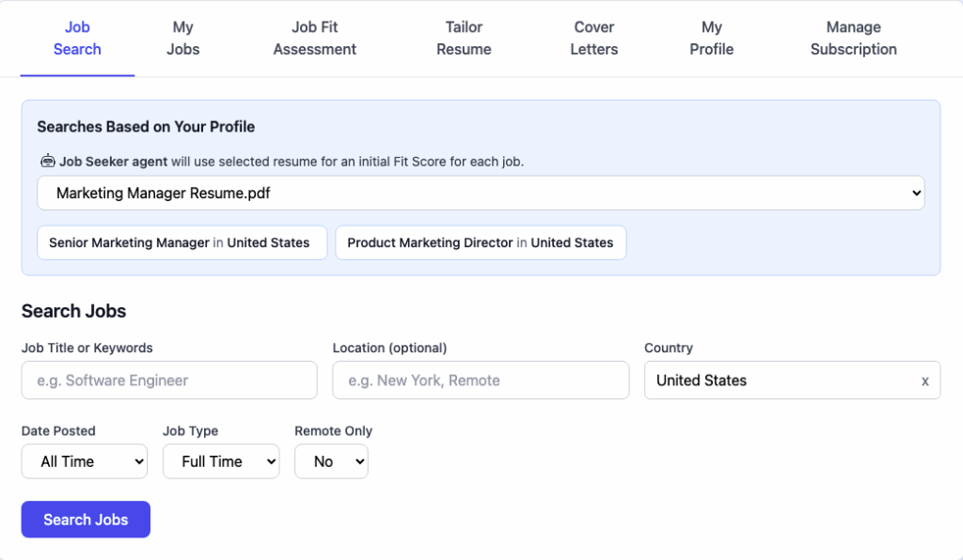Click into the Location optional field

click(x=481, y=381)
